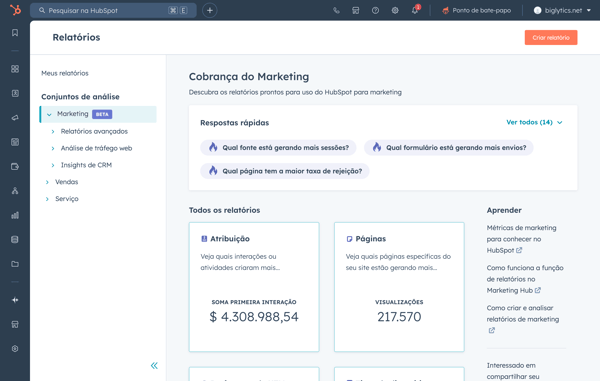
Task: Click the 217.570 visualizações value
Action: [399, 317]
